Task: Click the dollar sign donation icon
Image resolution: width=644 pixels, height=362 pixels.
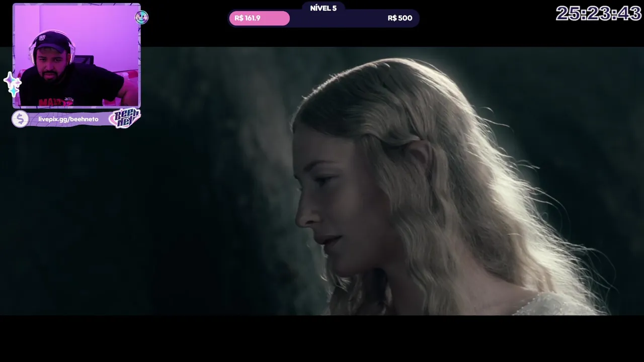Action: click(x=20, y=119)
